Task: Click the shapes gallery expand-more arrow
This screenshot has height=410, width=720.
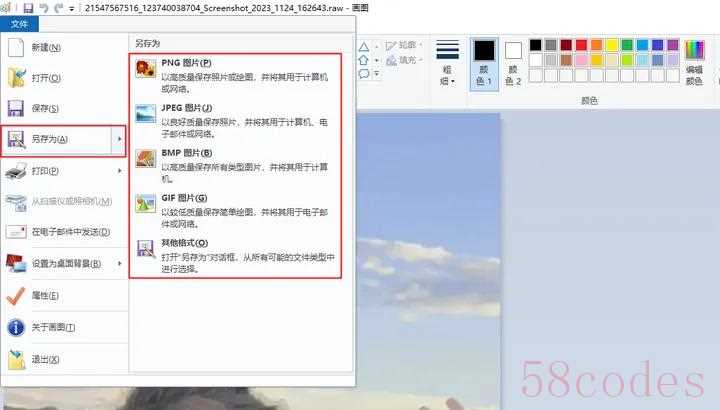Action: [377, 73]
